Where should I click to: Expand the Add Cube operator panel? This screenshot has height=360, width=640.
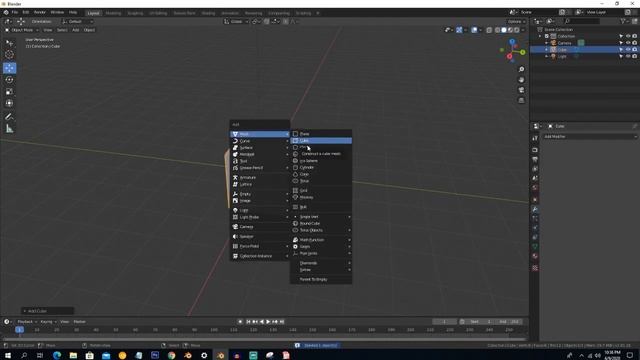(47, 311)
